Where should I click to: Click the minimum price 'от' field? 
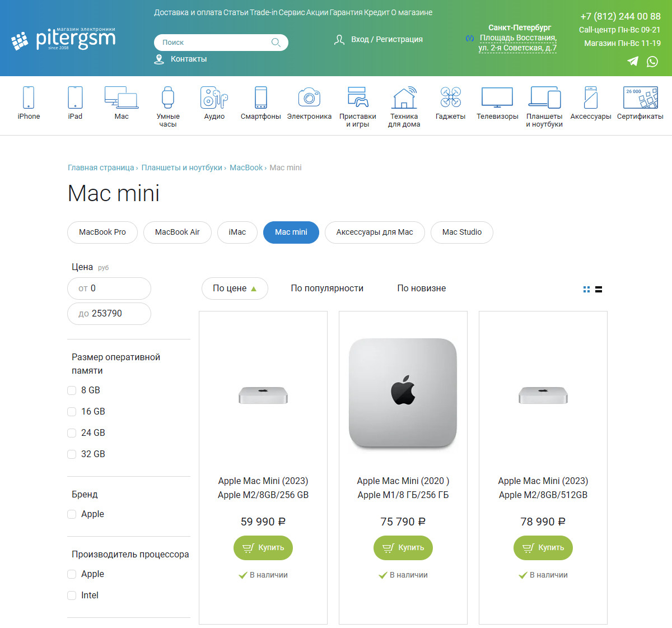[109, 289]
